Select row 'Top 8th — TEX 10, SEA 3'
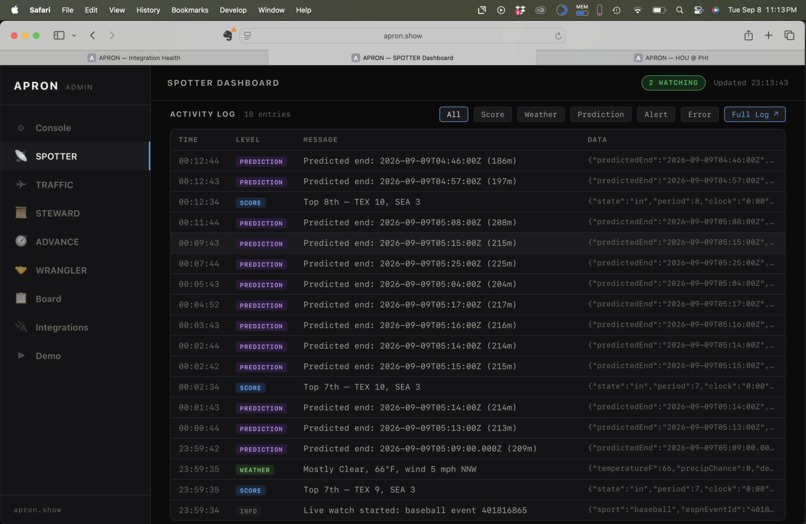The width and height of the screenshot is (806, 524). (478, 202)
